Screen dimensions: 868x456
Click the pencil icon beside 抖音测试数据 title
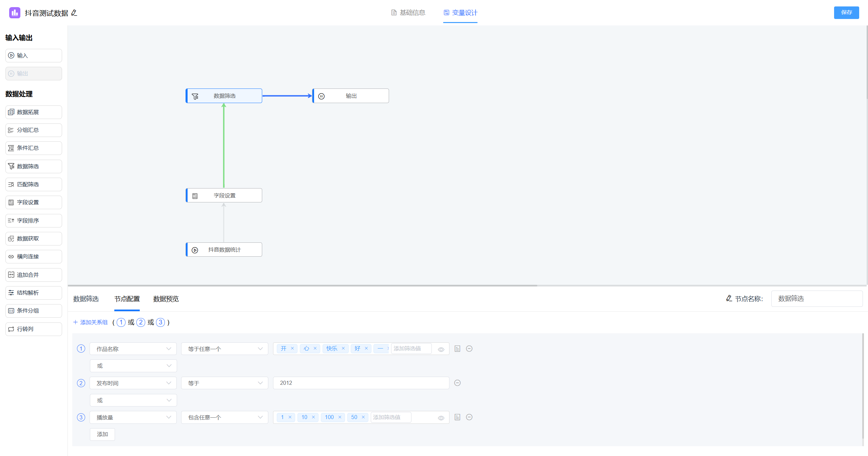coord(74,13)
